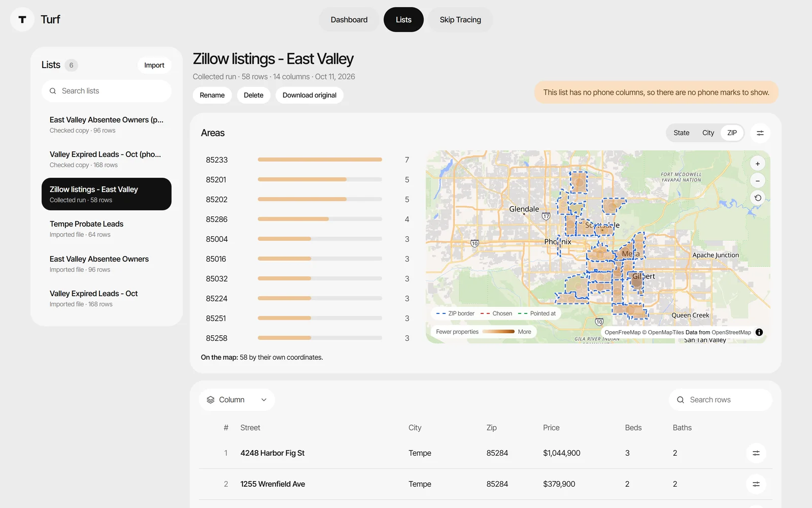Focus the Search rows field

pyautogui.click(x=721, y=400)
